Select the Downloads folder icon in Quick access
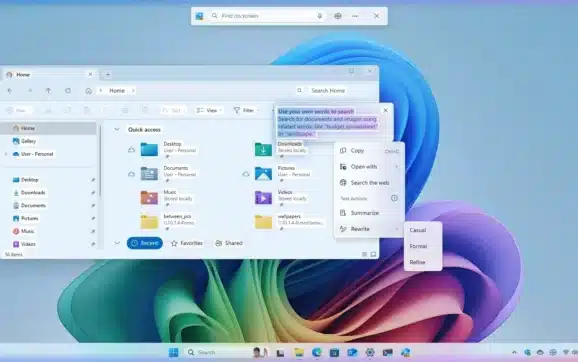578x362 pixels. click(x=263, y=149)
